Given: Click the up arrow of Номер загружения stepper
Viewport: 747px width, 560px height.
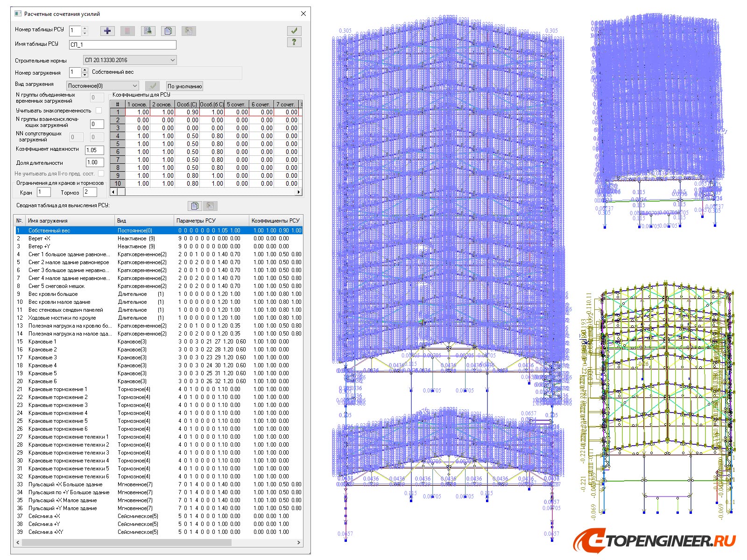Looking at the screenshot, I should (x=85, y=70).
